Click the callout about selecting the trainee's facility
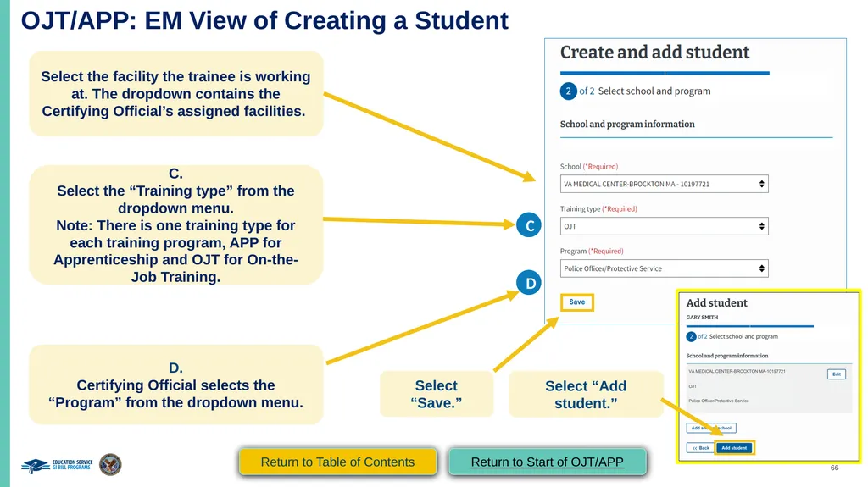Viewport: 868px width, 487px height. tap(175, 93)
